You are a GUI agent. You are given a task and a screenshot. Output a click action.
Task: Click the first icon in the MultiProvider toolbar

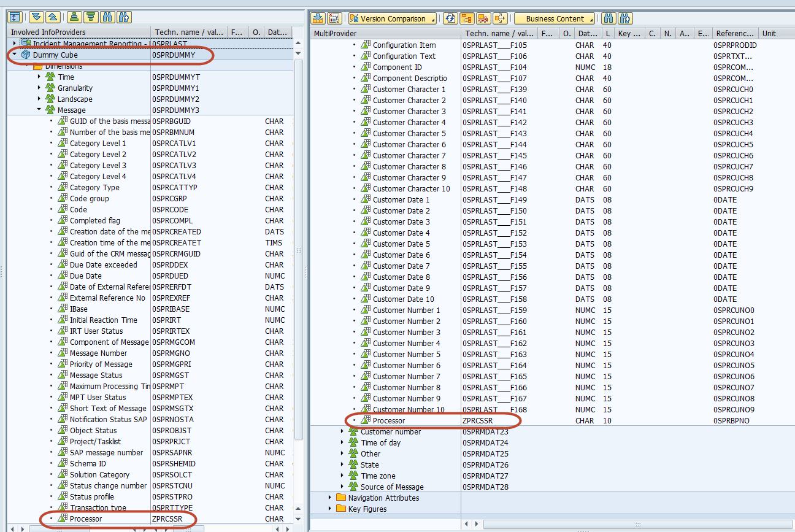[x=318, y=18]
